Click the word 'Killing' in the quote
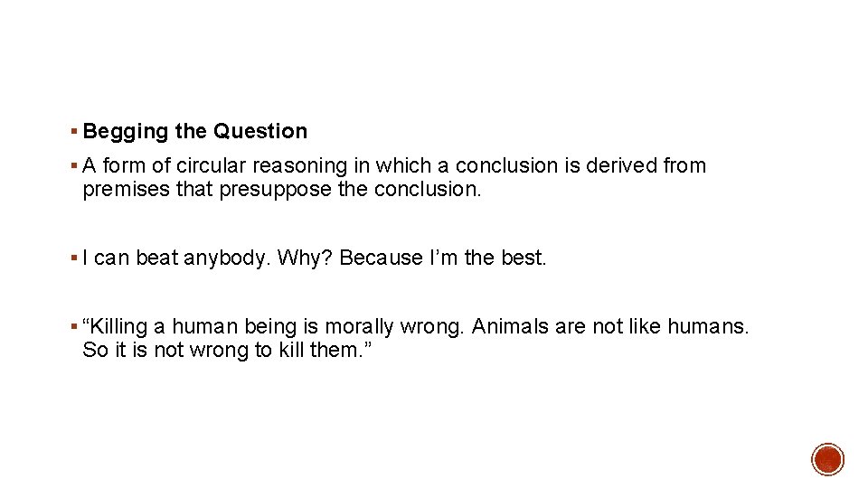868x488 pixels. point(115,327)
